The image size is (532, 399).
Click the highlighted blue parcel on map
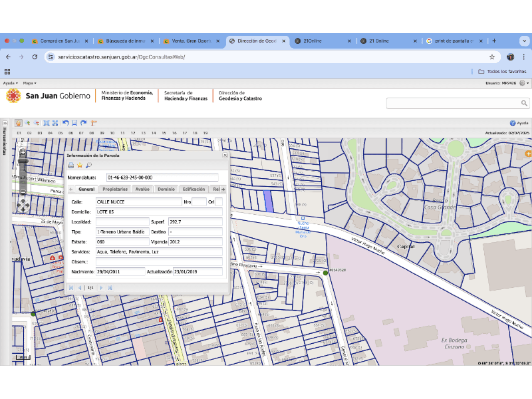[268, 200]
